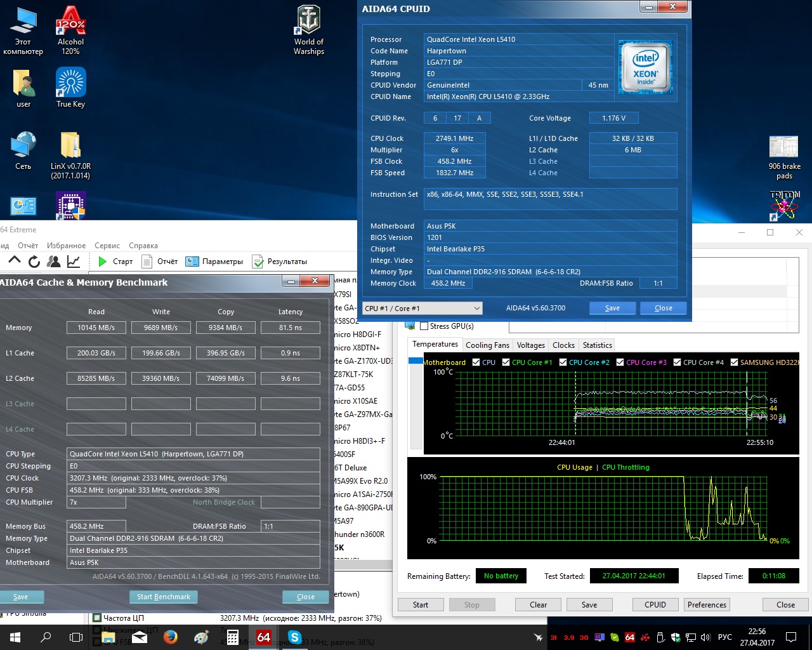Click Save in the stability test window
Image resolution: width=812 pixels, height=650 pixels.
[x=589, y=605]
